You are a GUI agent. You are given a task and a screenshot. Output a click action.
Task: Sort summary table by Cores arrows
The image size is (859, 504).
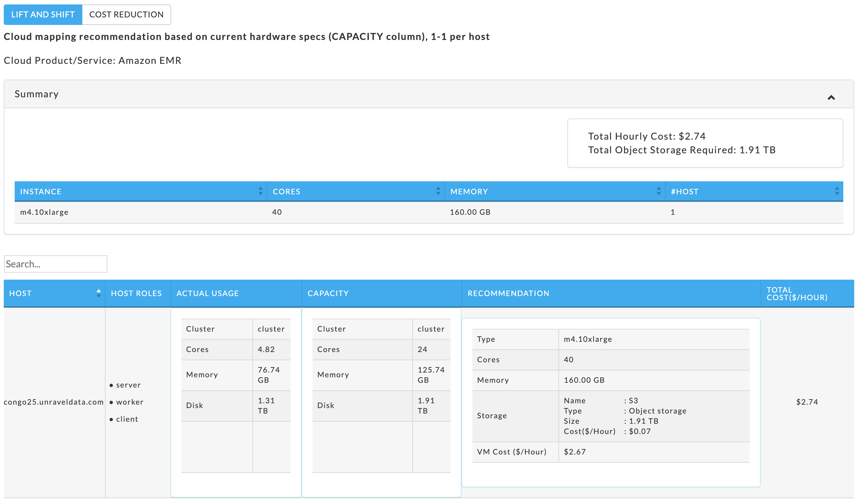tap(438, 191)
